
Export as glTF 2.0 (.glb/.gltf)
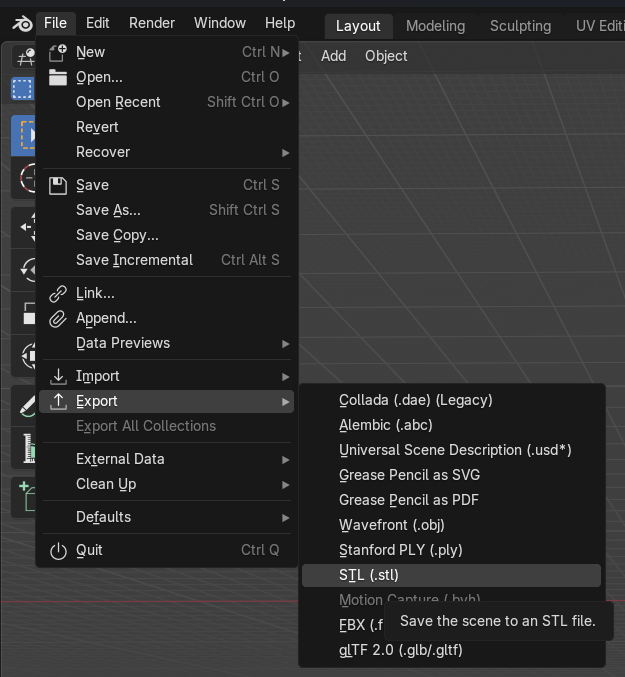click(x=451, y=650)
